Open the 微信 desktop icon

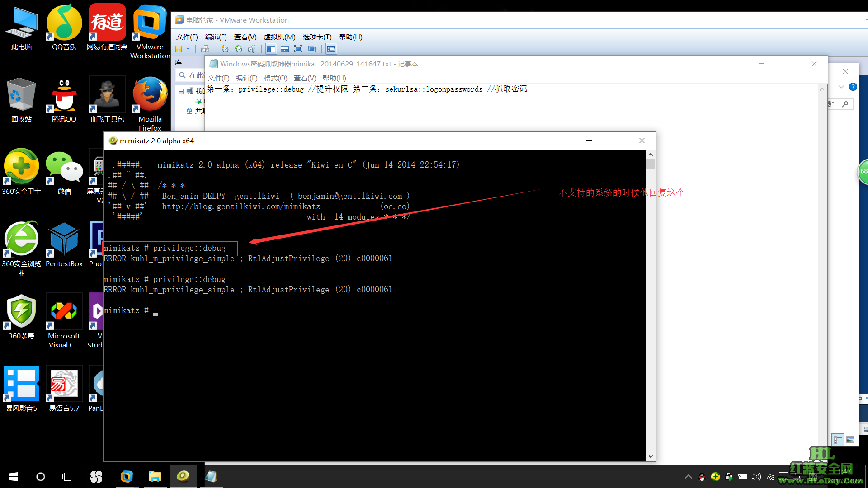click(x=64, y=173)
